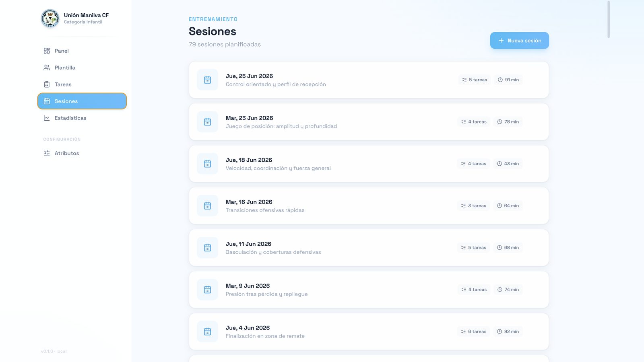Click clock icon beside 91 min

[500, 80]
